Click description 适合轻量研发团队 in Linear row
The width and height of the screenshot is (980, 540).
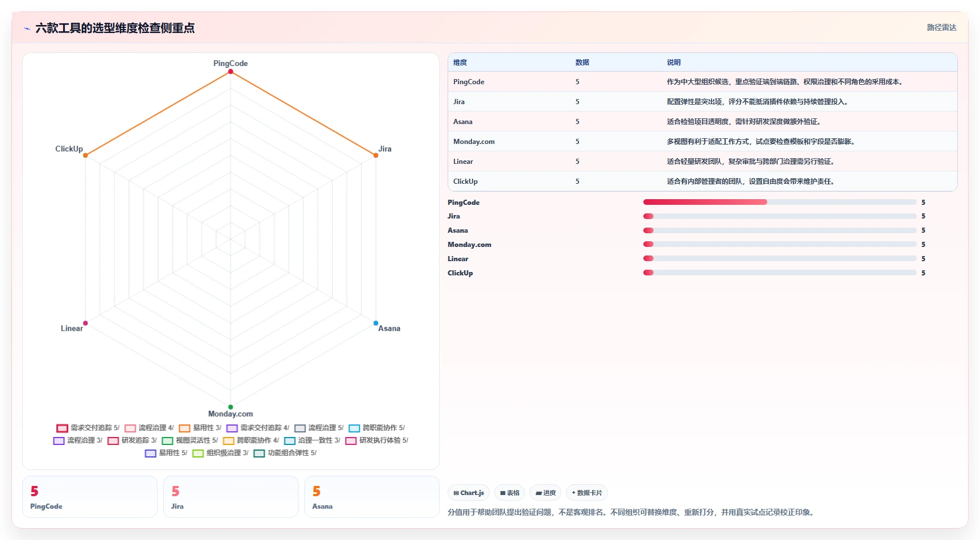click(x=752, y=162)
